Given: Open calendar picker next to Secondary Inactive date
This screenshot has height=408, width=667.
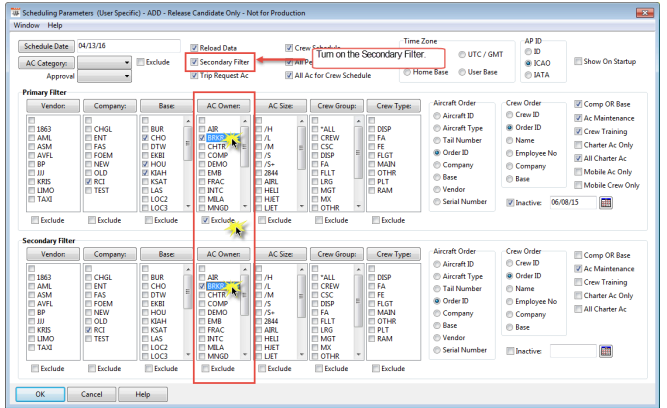Looking at the screenshot, I should 606,351.
